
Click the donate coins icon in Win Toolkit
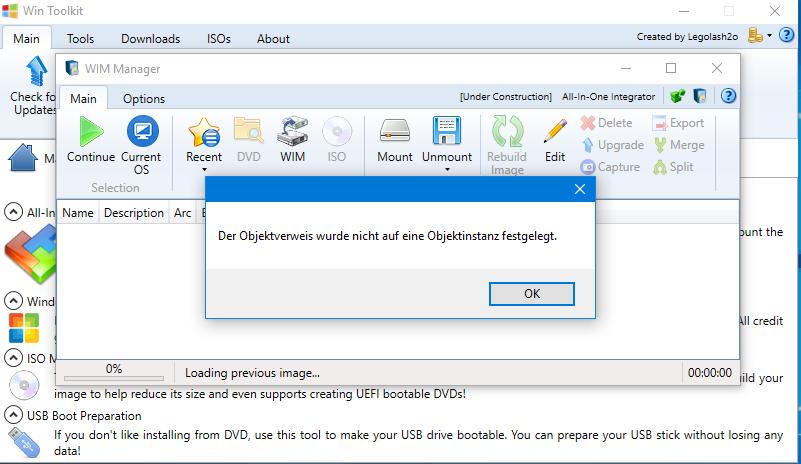[756, 35]
